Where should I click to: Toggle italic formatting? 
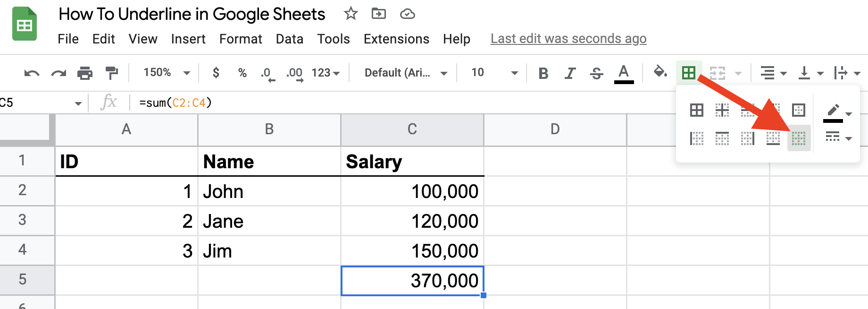pyautogui.click(x=570, y=73)
